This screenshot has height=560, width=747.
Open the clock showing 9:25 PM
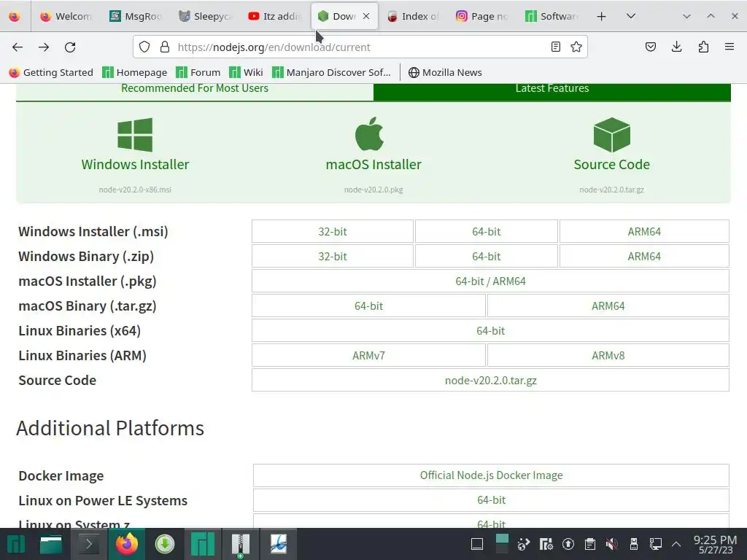click(715, 544)
